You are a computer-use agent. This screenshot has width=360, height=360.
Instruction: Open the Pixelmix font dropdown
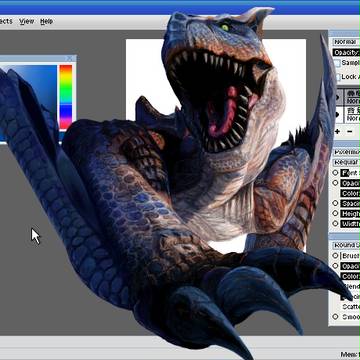tap(346, 152)
